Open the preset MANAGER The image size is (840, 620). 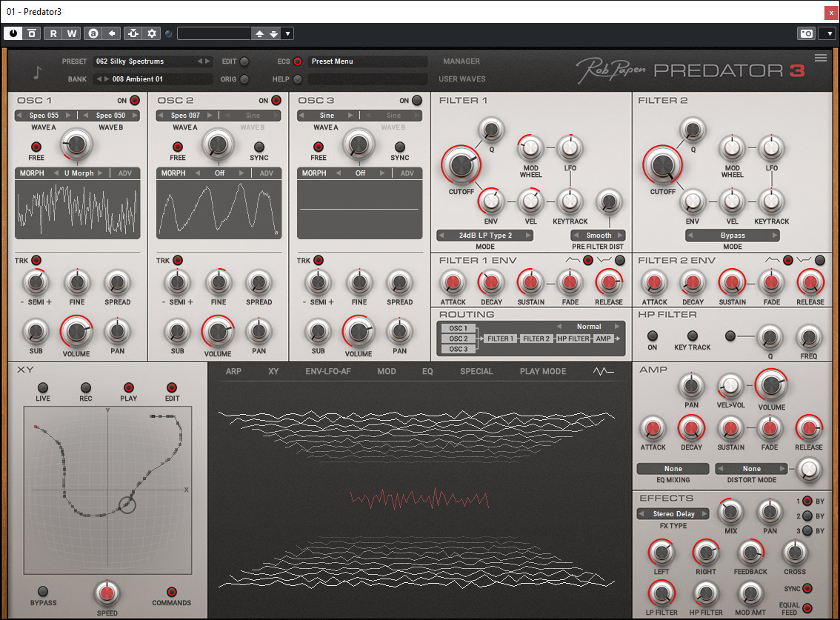pos(461,61)
